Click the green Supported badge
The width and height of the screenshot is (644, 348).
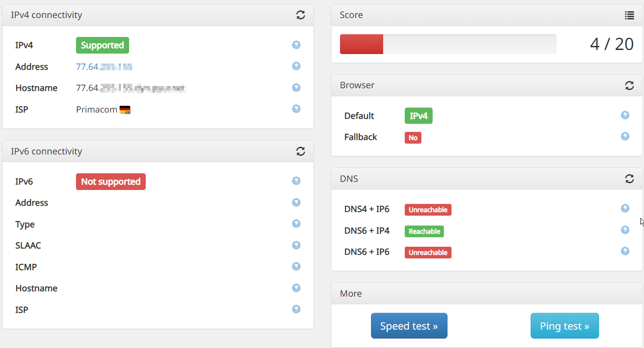[x=103, y=45]
